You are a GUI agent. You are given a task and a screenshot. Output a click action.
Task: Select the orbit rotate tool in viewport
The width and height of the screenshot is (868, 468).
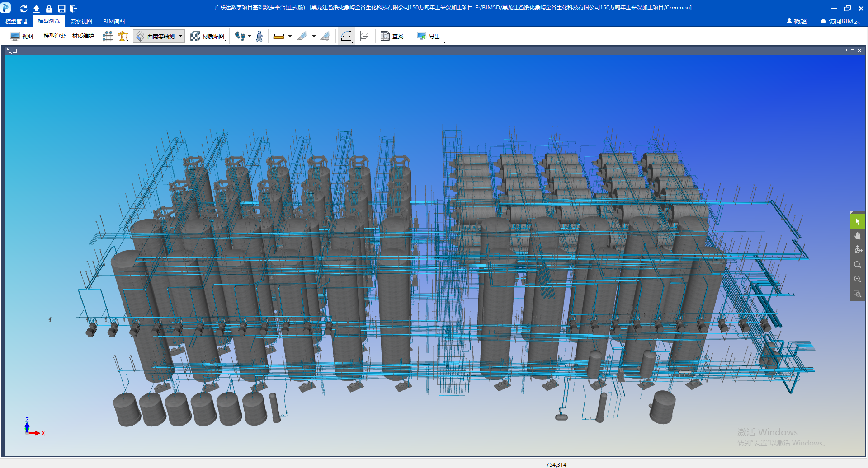click(x=857, y=250)
